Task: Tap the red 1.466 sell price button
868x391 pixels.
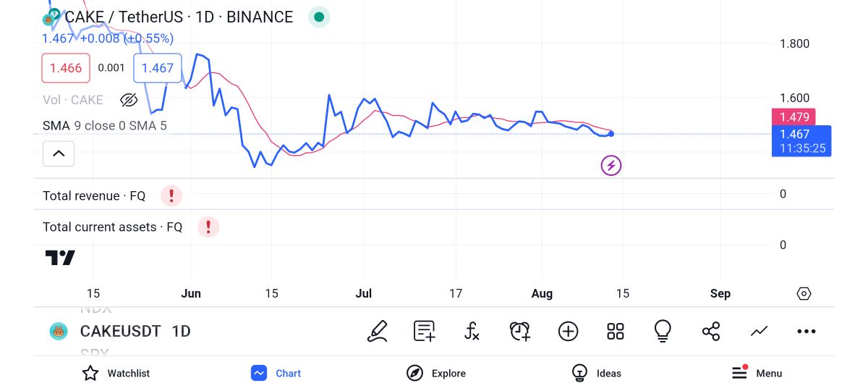Action: coord(66,68)
